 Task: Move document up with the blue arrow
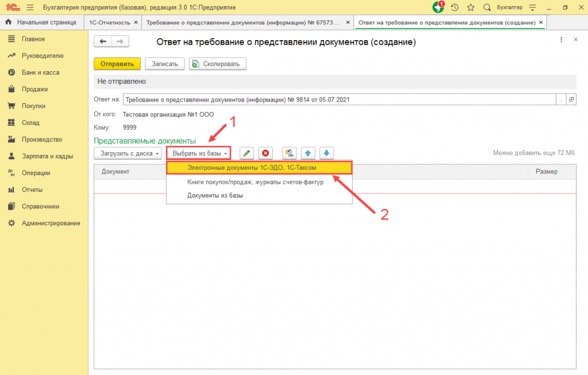click(308, 153)
